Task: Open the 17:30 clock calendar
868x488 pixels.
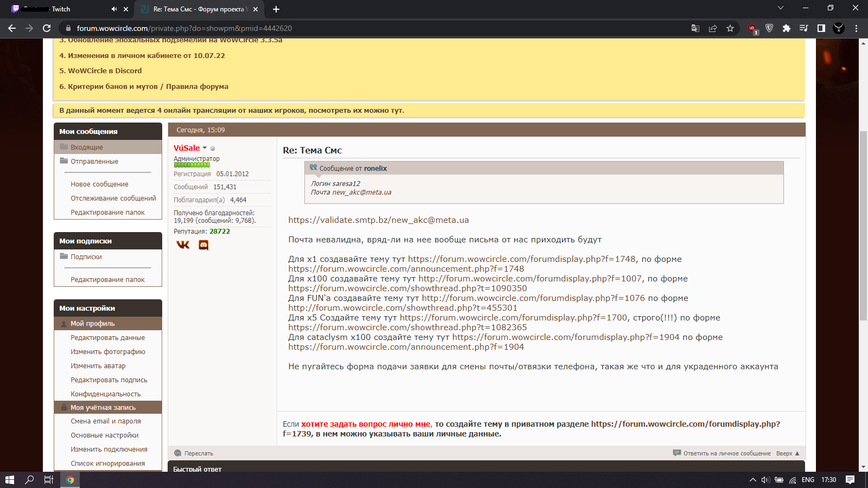Action: [828, 480]
